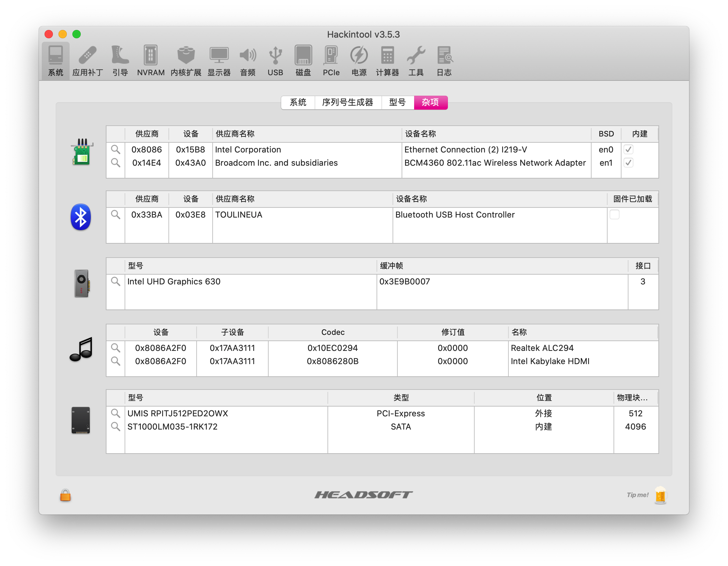Click the beer mug donate icon

coord(660,495)
